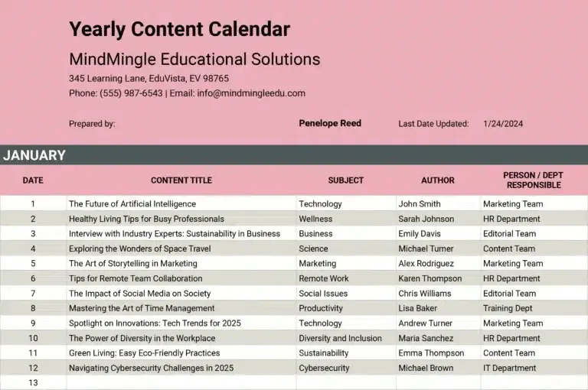Select the IT Department cell
The height and width of the screenshot is (390, 588).
[x=534, y=368]
